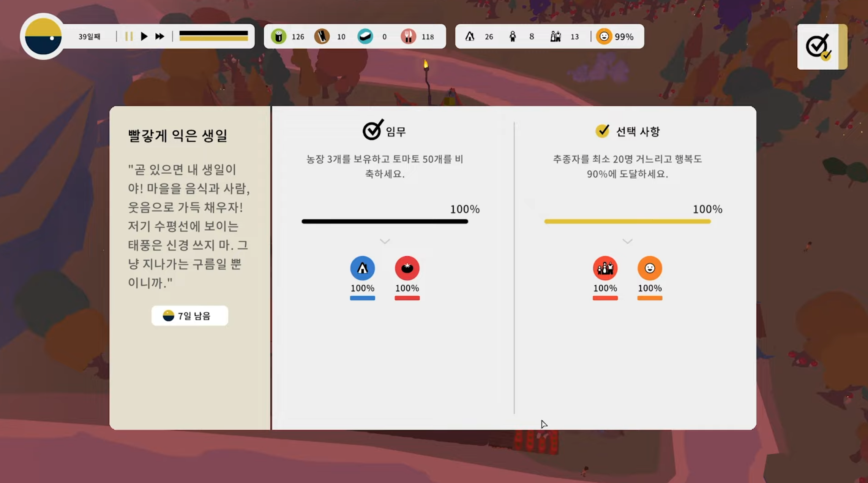Screen dimensions: 868x483
Task: Click the yellow optional objective progress bar
Action: (x=627, y=222)
